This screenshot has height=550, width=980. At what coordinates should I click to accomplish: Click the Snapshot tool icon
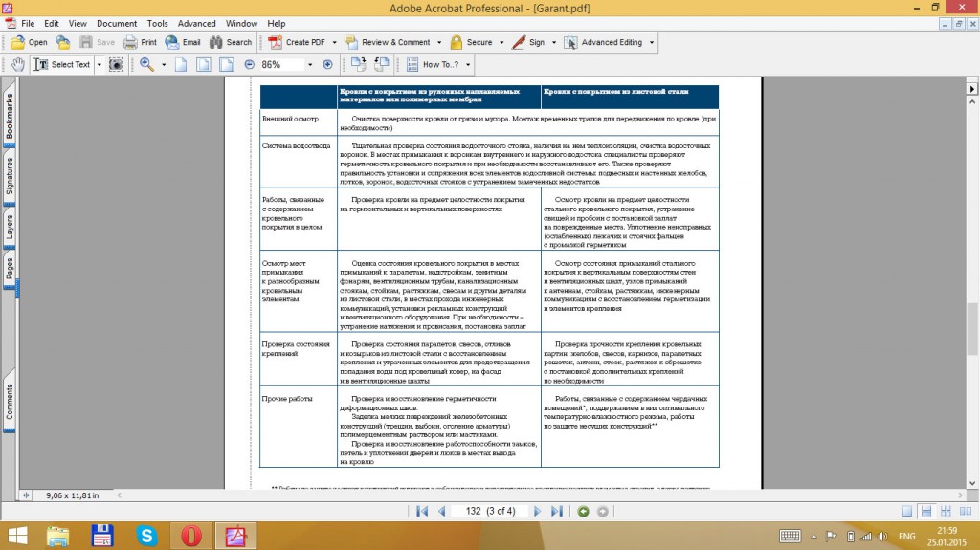(x=116, y=64)
